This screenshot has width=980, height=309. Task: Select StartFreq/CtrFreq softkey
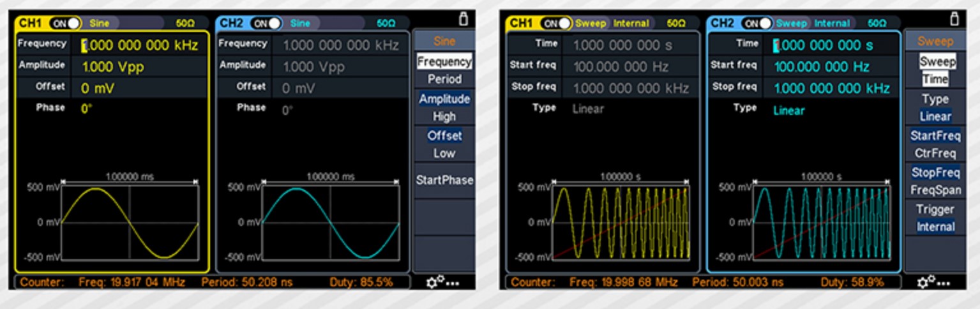pyautogui.click(x=935, y=144)
